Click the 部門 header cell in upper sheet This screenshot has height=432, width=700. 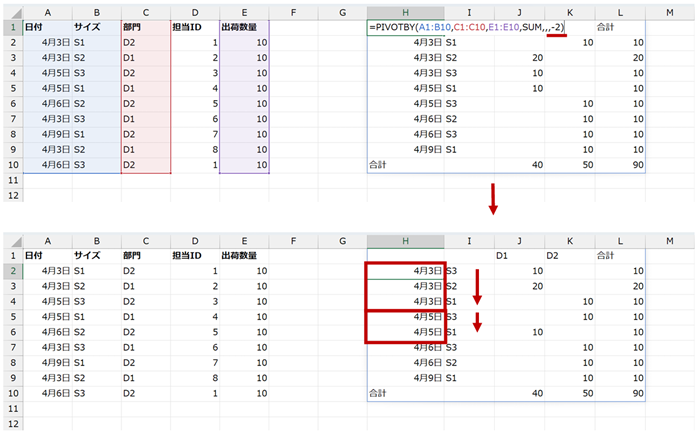[x=146, y=27]
